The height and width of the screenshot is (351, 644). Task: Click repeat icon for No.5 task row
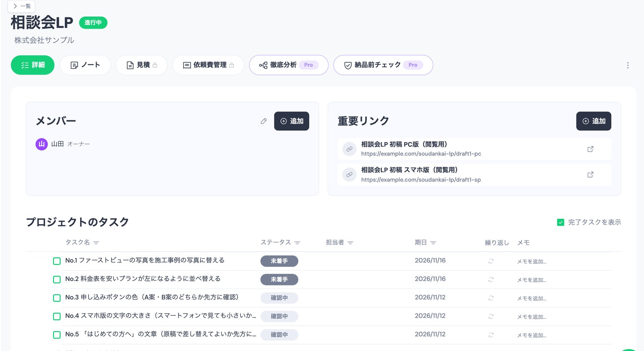click(x=491, y=335)
